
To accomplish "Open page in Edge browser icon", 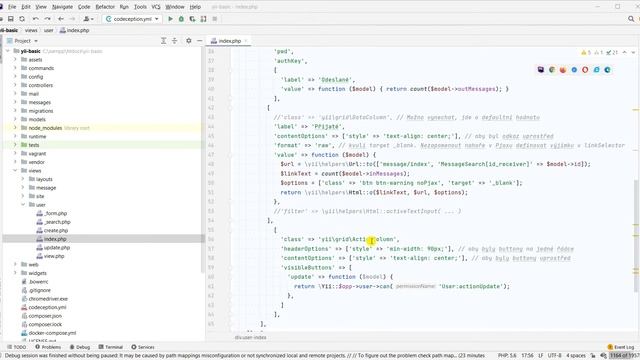I will tap(607, 70).
